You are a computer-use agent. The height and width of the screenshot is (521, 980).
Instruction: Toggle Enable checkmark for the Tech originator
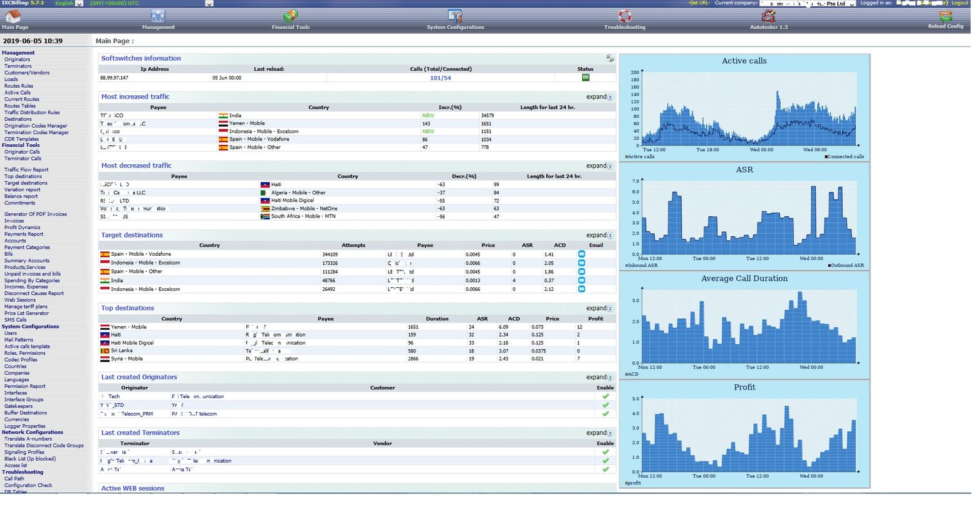[605, 396]
